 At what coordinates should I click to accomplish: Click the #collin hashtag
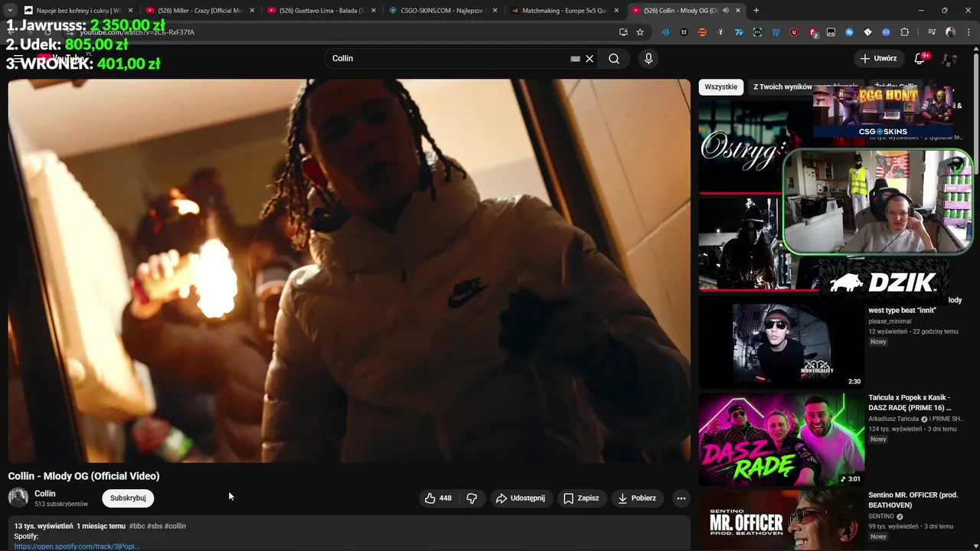[x=175, y=527]
